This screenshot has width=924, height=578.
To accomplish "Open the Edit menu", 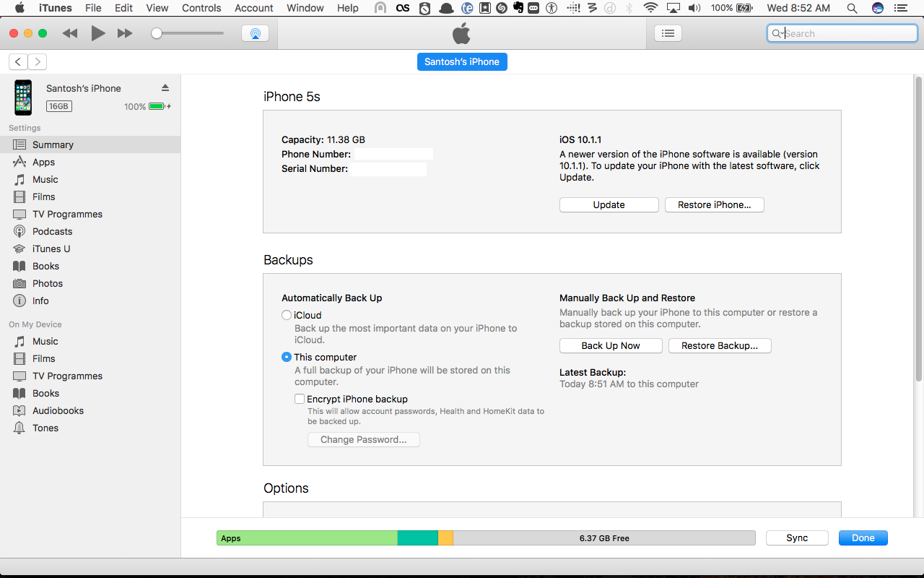I will click(124, 8).
